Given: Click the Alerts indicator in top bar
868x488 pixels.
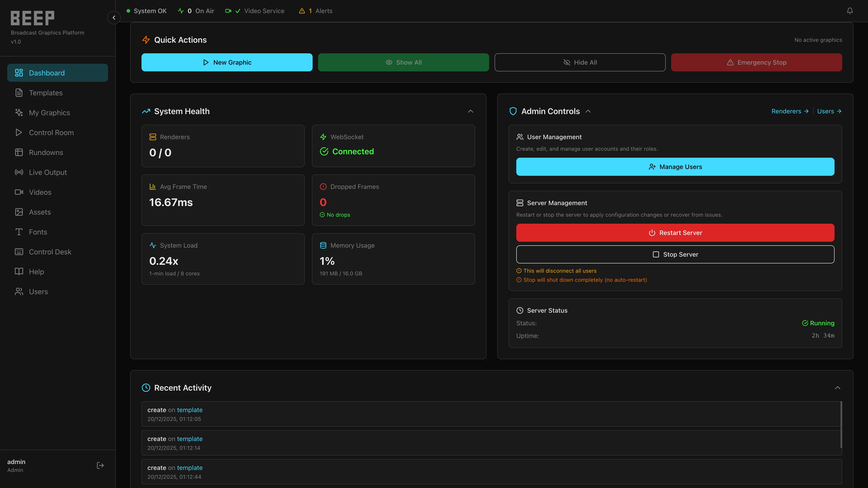Looking at the screenshot, I should [x=316, y=11].
